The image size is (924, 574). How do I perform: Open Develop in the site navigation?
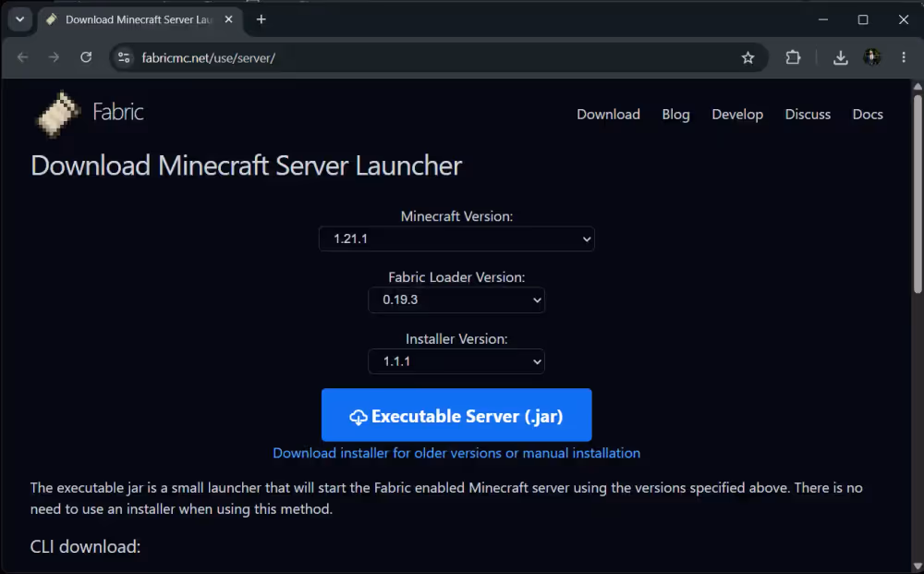click(737, 115)
